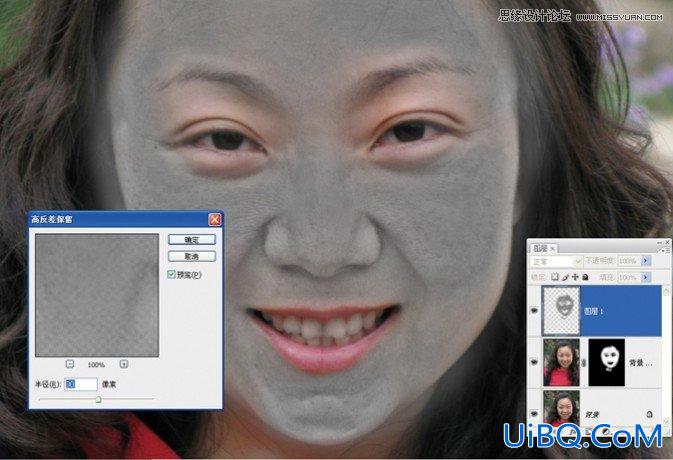Click the High Pass filter preview area
The height and width of the screenshot is (460, 673).
(x=97, y=295)
